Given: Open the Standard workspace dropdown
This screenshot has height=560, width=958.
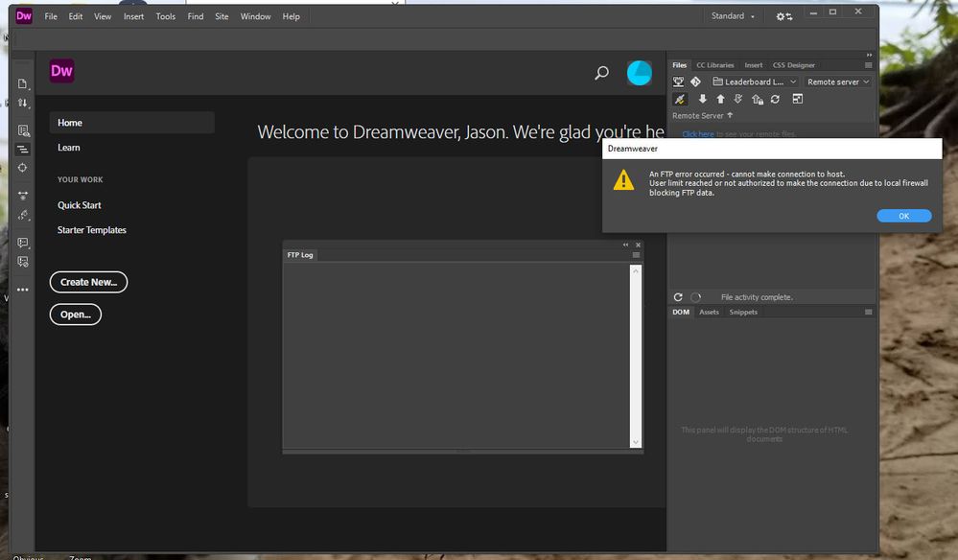Looking at the screenshot, I should [733, 16].
